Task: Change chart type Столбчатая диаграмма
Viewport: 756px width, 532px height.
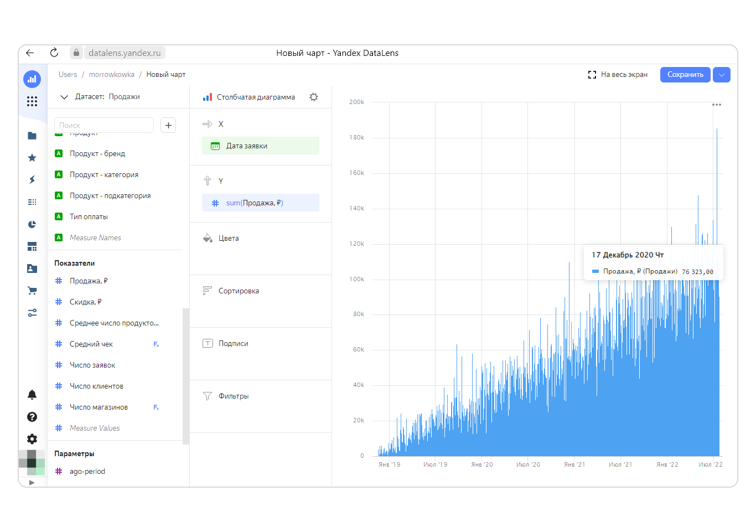Action: click(249, 97)
